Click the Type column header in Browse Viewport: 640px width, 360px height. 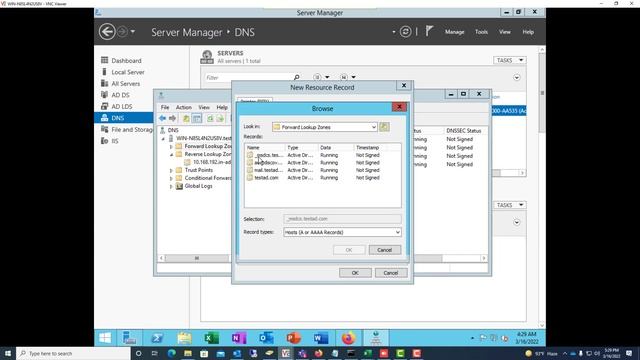(x=301, y=147)
